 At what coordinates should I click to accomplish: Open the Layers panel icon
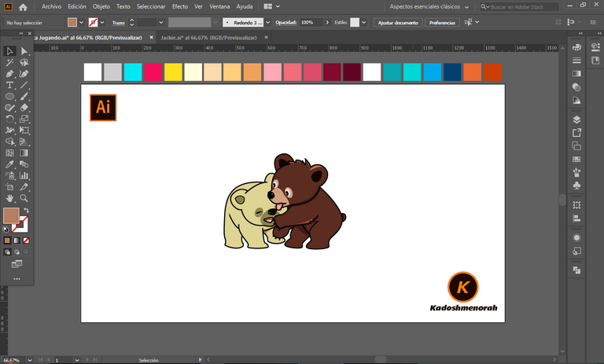point(576,119)
